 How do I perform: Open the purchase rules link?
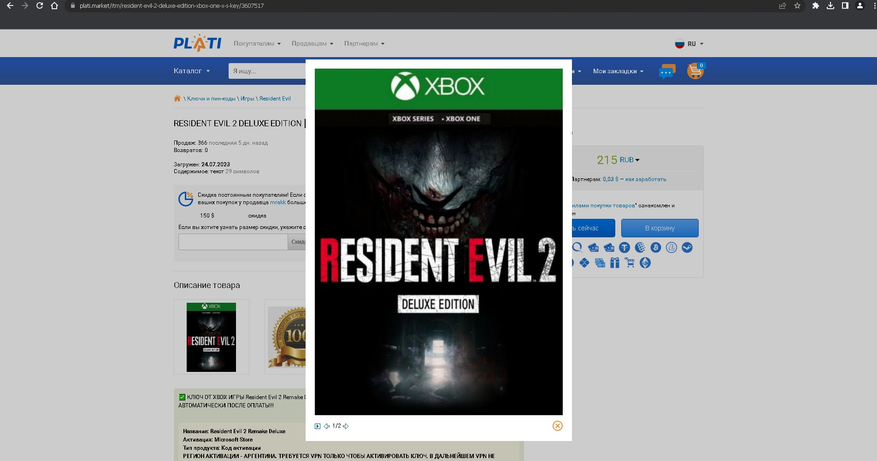pos(604,206)
